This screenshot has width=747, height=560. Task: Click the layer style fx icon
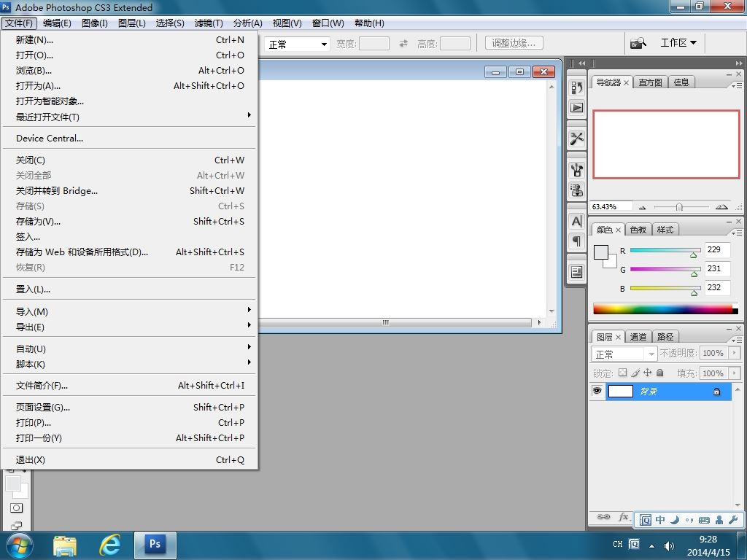624,517
